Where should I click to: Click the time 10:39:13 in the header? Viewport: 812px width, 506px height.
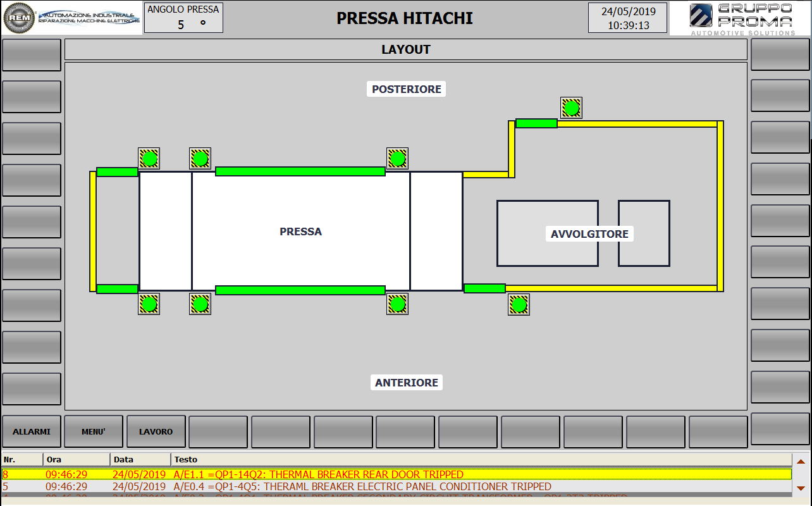[x=629, y=25]
